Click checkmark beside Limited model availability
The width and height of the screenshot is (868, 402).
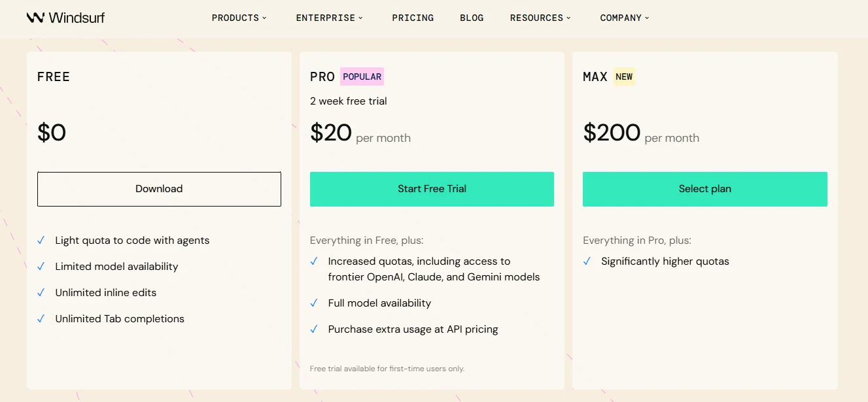[x=41, y=267]
